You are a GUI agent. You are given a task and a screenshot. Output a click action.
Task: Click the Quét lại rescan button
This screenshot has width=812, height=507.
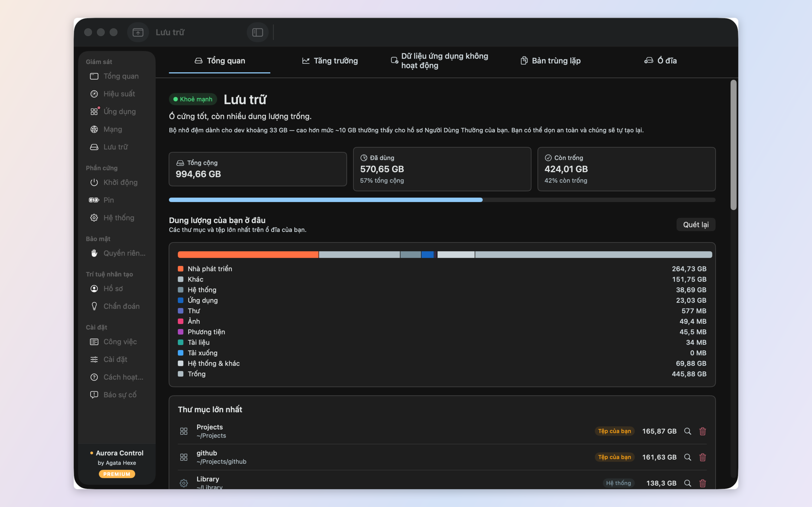pos(696,225)
